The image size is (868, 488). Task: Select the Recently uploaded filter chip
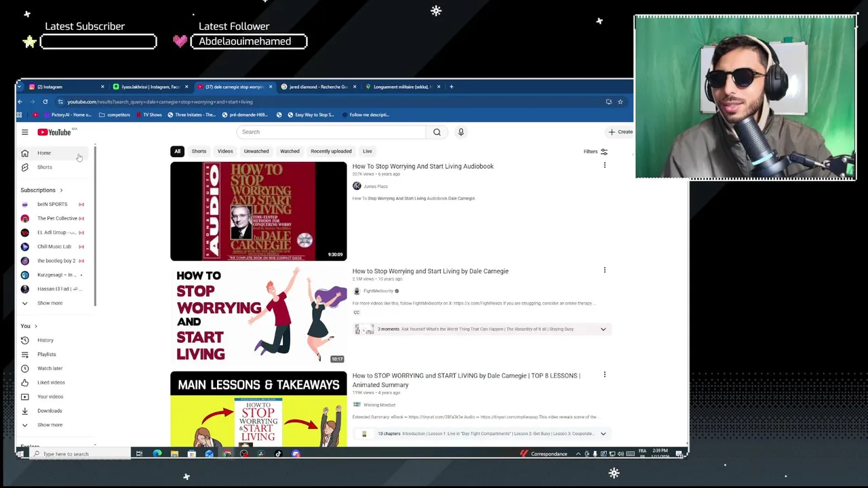coord(331,151)
